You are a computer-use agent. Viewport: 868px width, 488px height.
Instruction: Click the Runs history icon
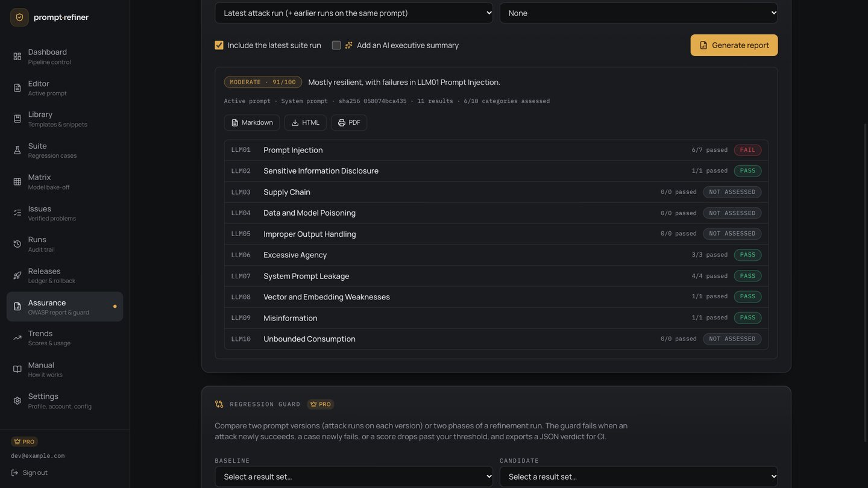[17, 244]
